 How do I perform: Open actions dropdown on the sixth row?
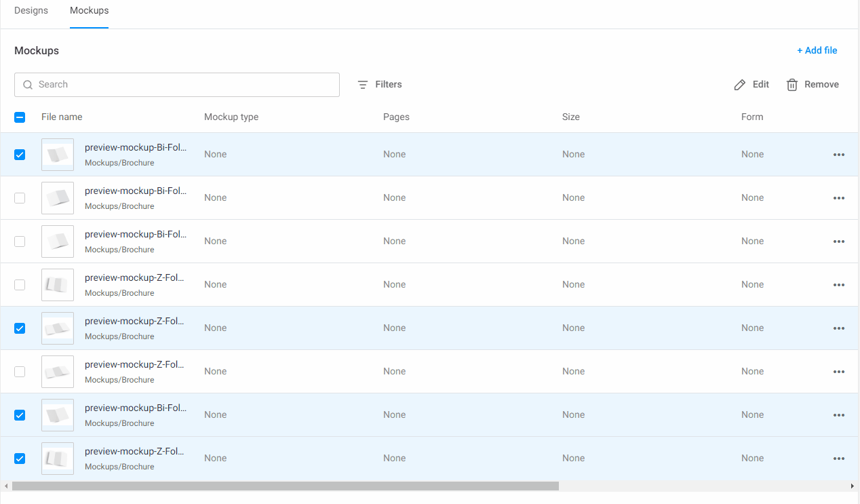click(839, 371)
